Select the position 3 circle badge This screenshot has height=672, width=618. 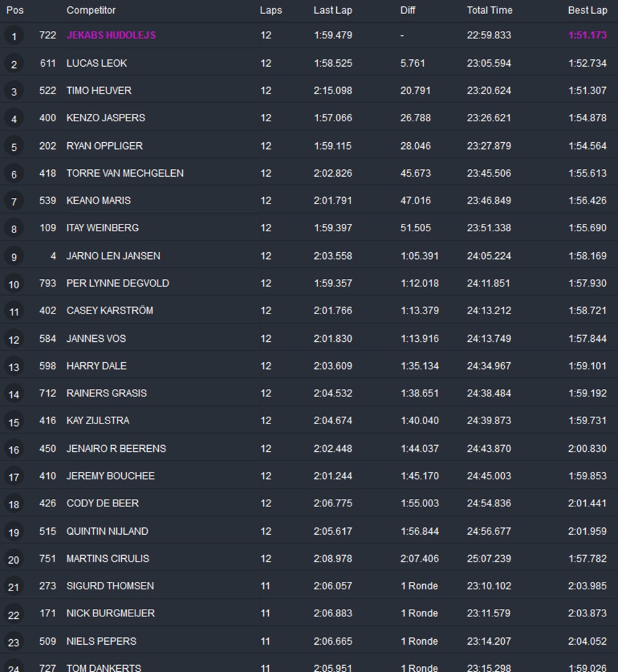(x=14, y=91)
